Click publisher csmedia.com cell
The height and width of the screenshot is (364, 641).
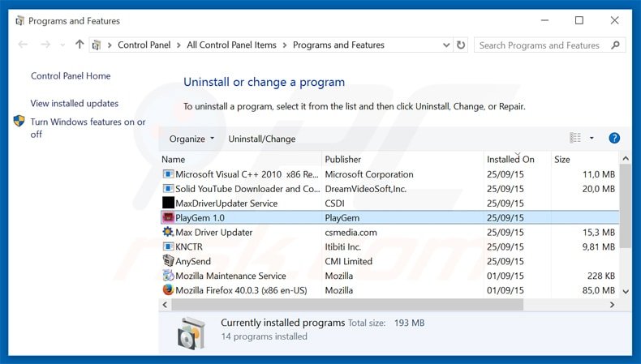[351, 233]
